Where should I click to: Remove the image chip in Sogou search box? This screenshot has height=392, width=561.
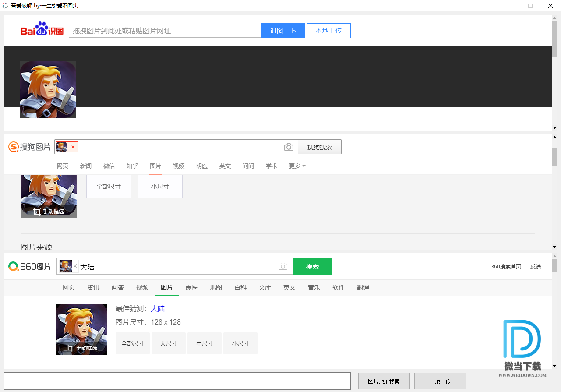pos(73,147)
